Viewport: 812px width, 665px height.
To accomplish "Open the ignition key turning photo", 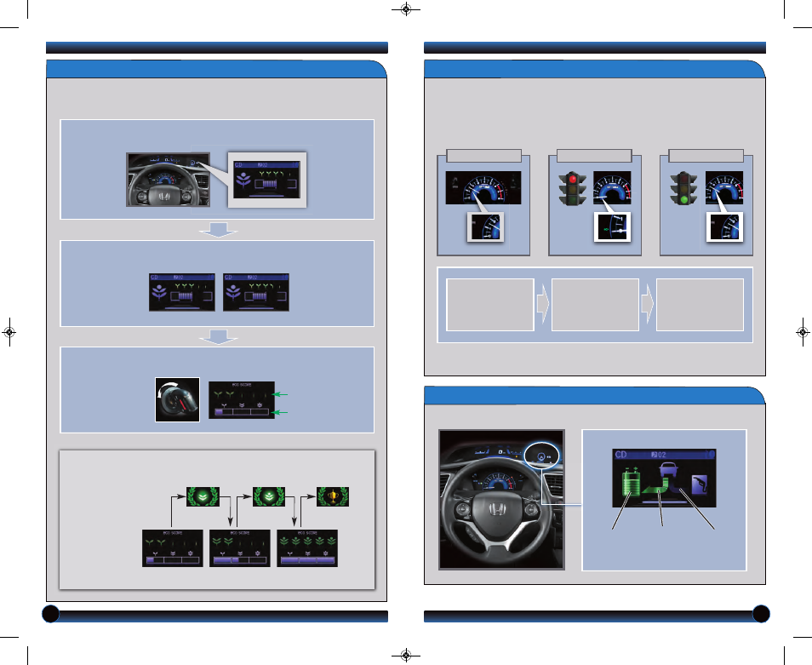I will pos(178,399).
